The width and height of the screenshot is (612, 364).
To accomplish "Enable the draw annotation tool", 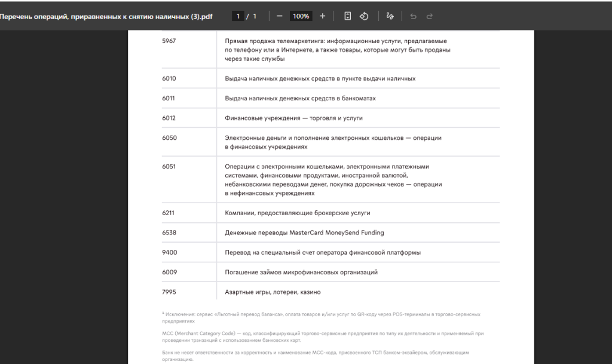I will 390,16.
